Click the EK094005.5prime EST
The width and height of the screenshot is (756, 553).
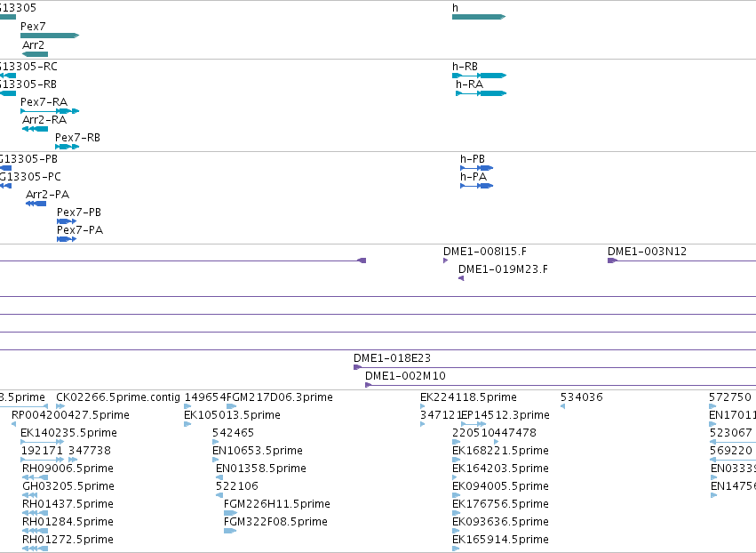click(x=456, y=495)
